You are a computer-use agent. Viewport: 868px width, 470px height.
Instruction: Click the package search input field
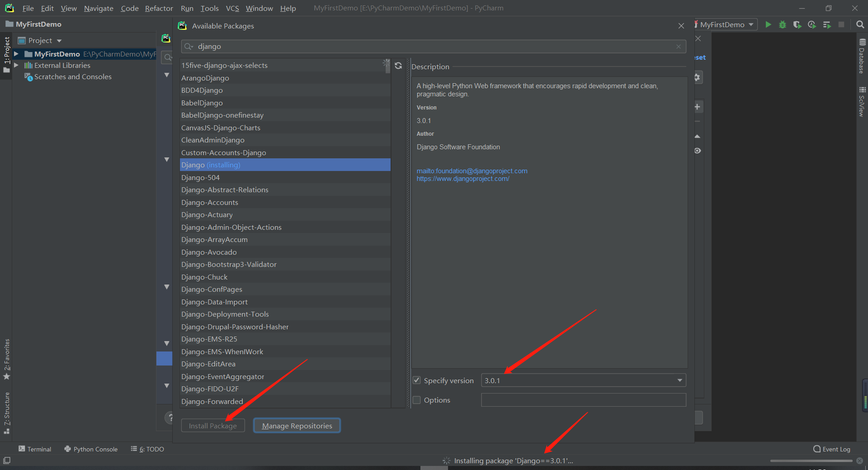click(x=434, y=47)
